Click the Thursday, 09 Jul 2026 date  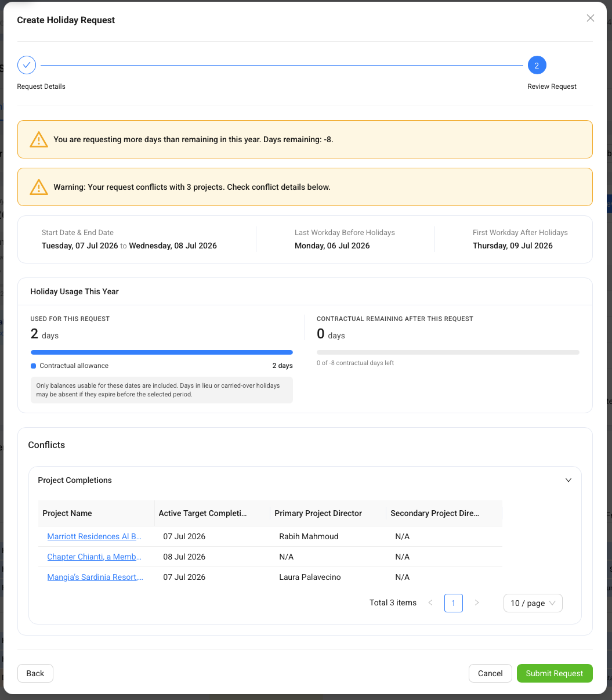pos(513,246)
